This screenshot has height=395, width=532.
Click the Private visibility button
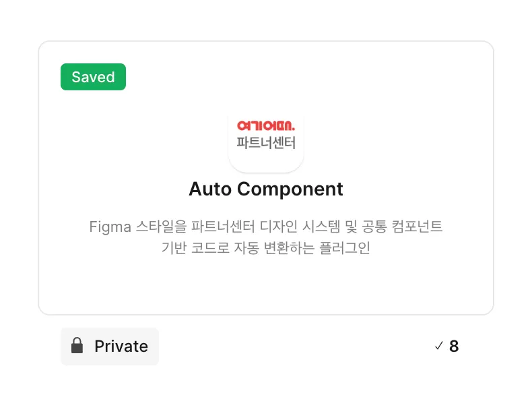tap(110, 346)
